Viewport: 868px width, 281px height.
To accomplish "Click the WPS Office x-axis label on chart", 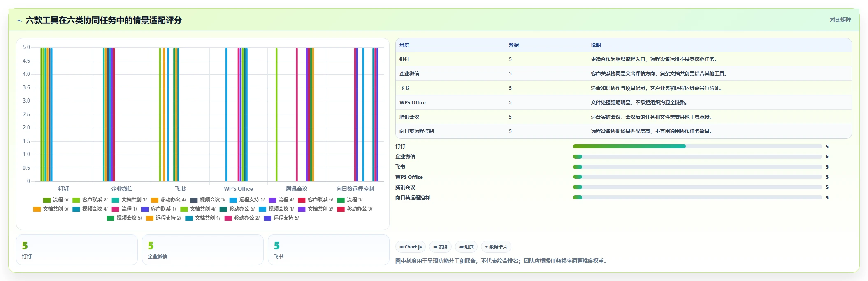I will 239,189.
